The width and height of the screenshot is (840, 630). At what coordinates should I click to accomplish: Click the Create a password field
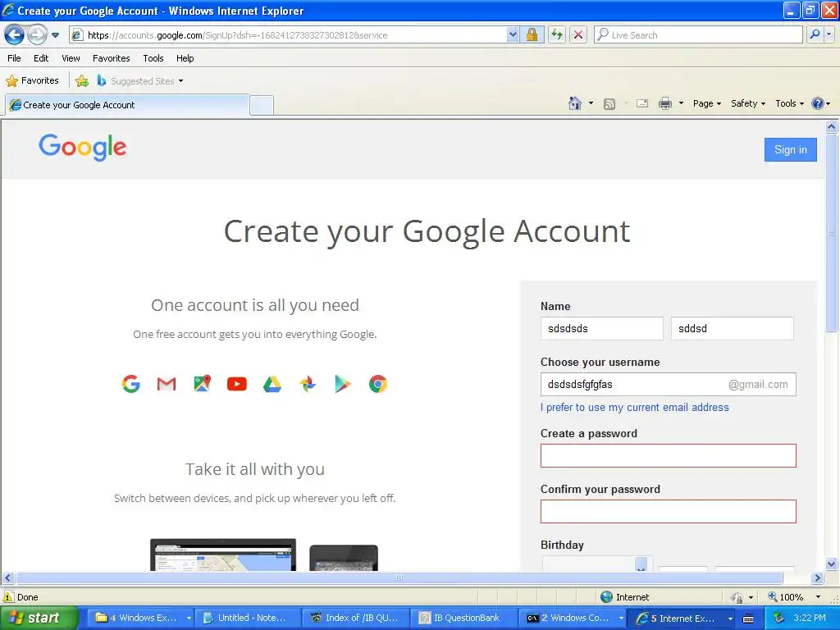(668, 456)
